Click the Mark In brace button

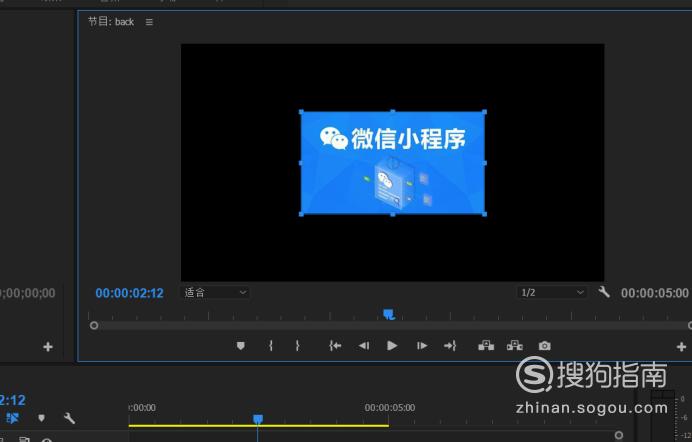271,346
